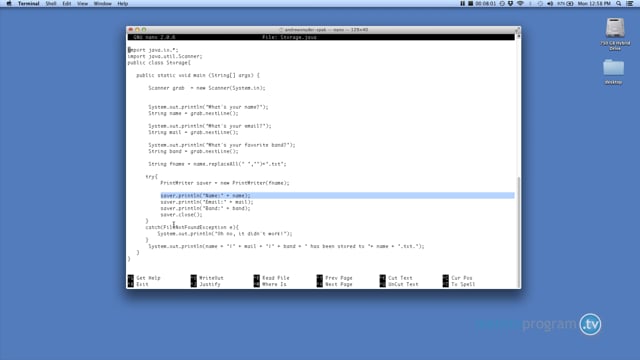640x360 pixels.
Task: Click the battery status icon
Action: pyautogui.click(x=570, y=4)
